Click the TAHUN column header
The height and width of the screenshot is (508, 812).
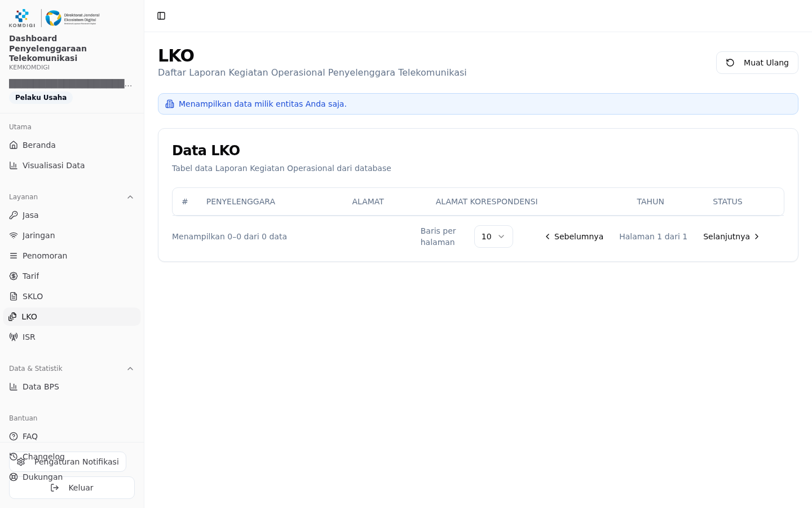pos(650,202)
